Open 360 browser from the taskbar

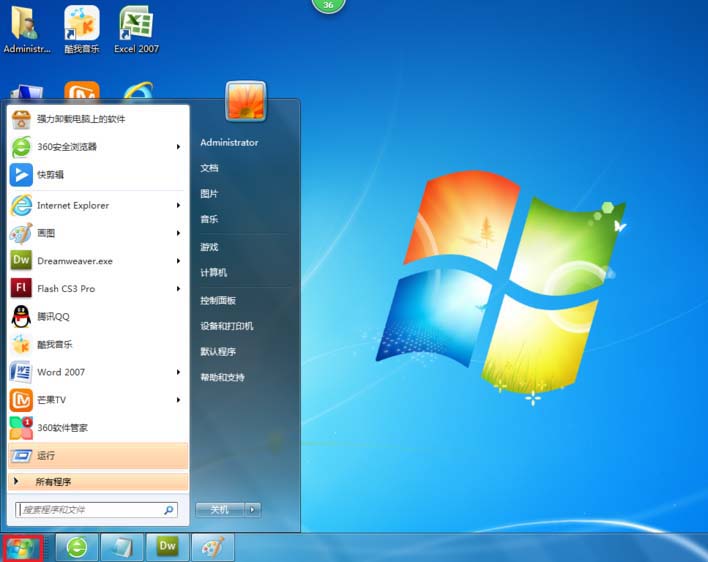77,548
